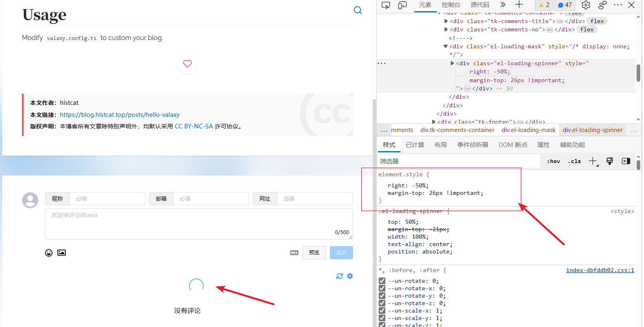This screenshot has height=327, width=644.
Task: Open the 已计算 computed styles tab
Action: [415, 145]
